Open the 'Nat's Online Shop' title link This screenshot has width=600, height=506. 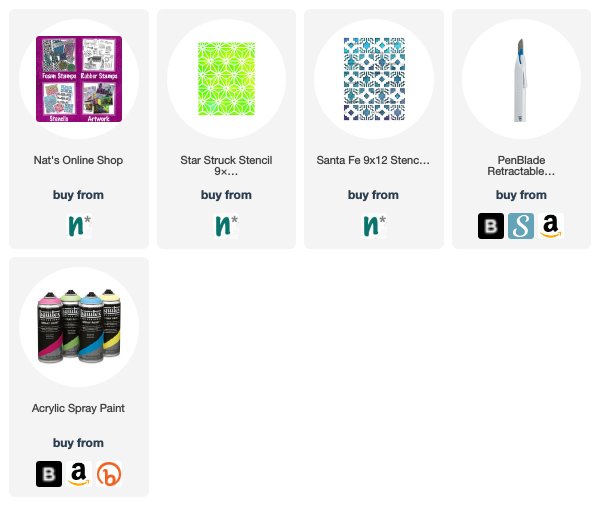78,160
